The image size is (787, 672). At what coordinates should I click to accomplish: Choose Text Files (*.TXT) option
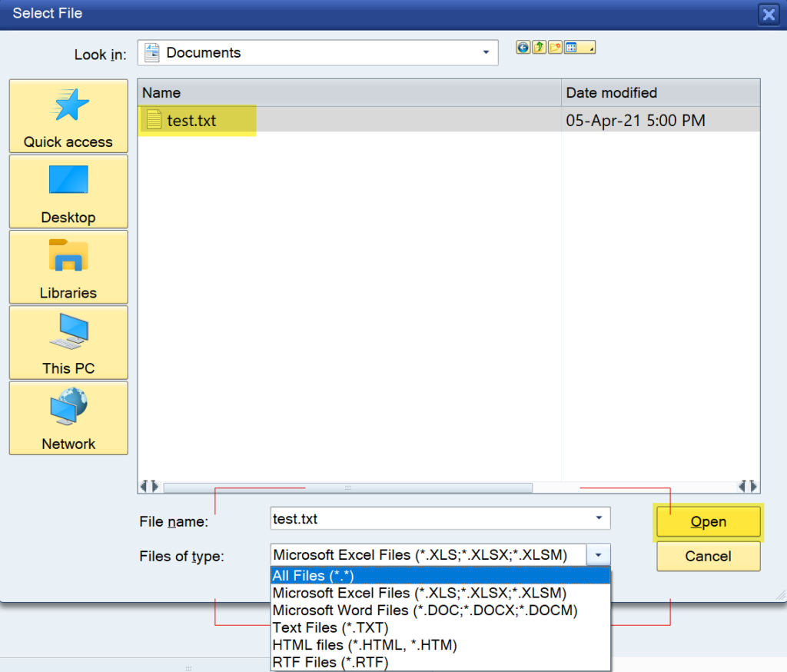pyautogui.click(x=440, y=628)
